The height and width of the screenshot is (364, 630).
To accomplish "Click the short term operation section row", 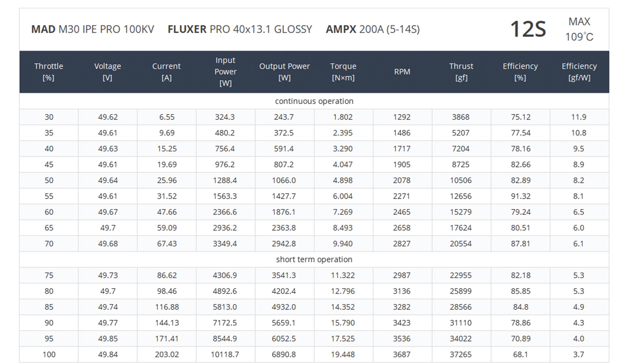I will 314,259.
